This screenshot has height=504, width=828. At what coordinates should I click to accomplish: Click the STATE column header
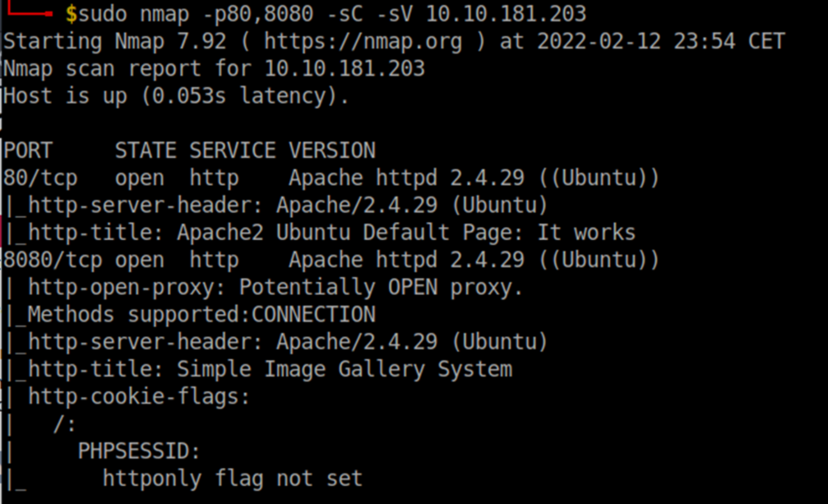(146, 150)
